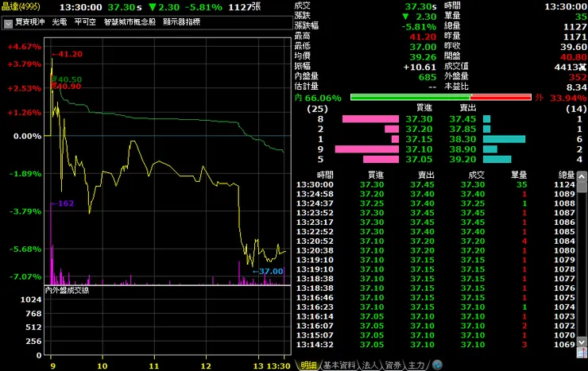The image size is (588, 371).
Task: Click the 成交 column header in details
Action: (476, 175)
